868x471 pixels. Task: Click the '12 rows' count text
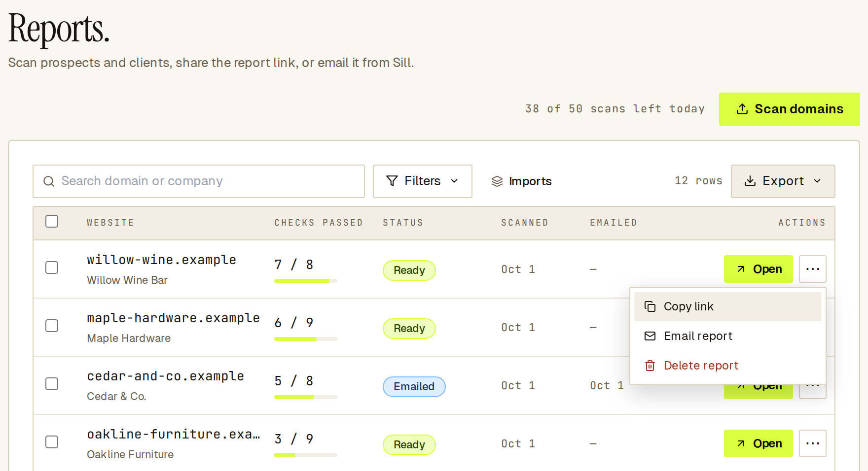(698, 181)
